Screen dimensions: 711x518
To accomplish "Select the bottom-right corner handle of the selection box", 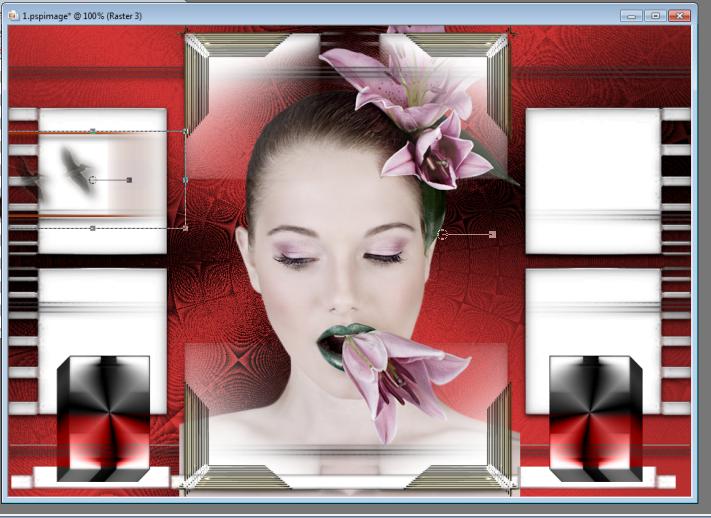I will 185,228.
